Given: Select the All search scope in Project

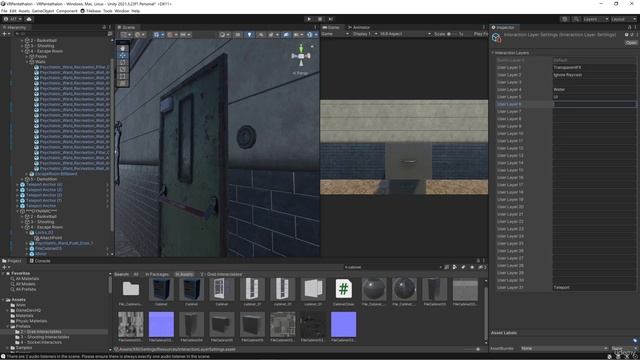Looking at the screenshot, I should click(x=136, y=274).
